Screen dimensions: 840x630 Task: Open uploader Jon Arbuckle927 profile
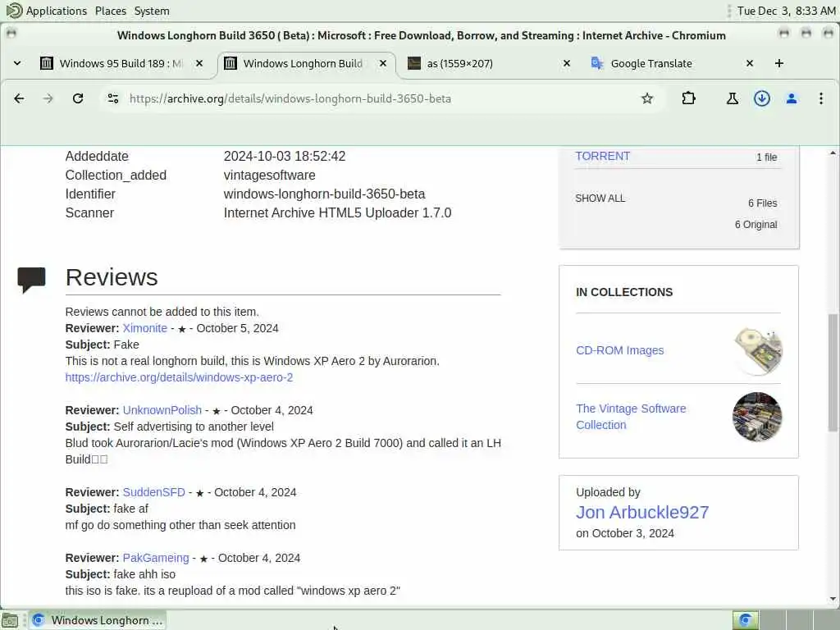point(642,512)
